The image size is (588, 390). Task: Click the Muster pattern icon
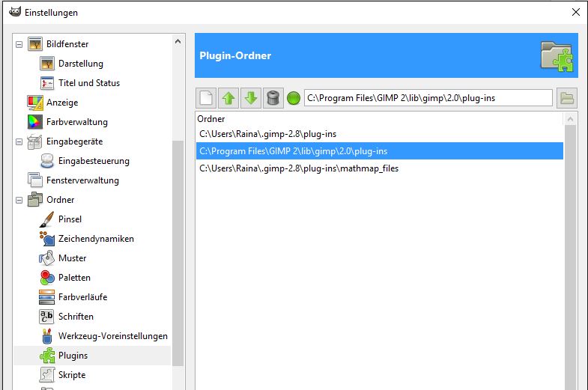(x=47, y=258)
